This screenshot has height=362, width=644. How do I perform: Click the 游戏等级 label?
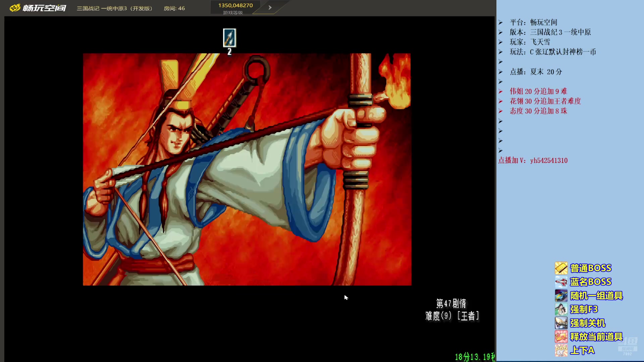[x=233, y=13]
